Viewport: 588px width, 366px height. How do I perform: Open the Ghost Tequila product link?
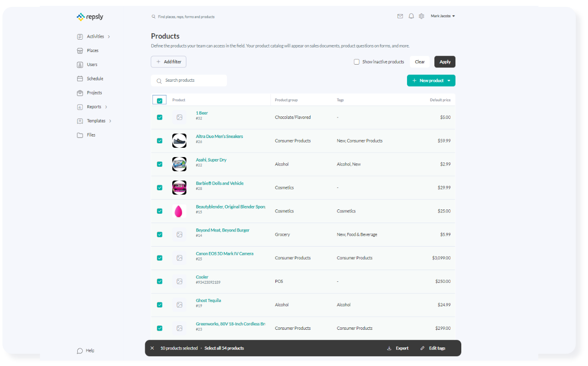pyautogui.click(x=208, y=301)
